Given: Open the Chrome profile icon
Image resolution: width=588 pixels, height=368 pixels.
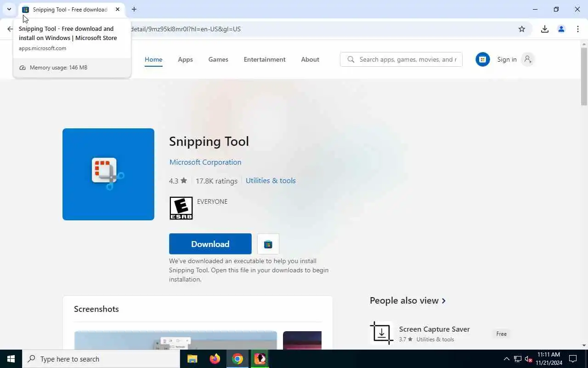Looking at the screenshot, I should (561, 29).
